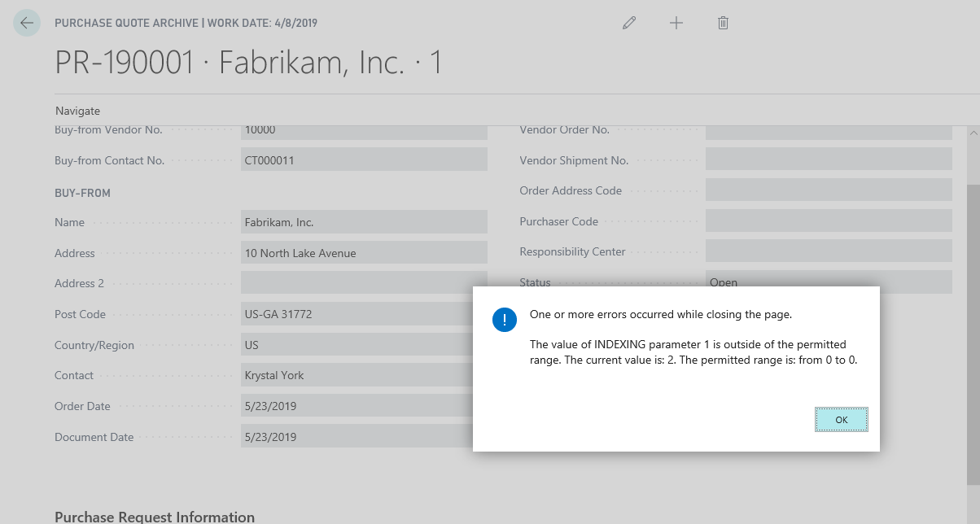Click the Buy-from Vendor No. field
Screen dimensions: 980x524
[x=364, y=131]
